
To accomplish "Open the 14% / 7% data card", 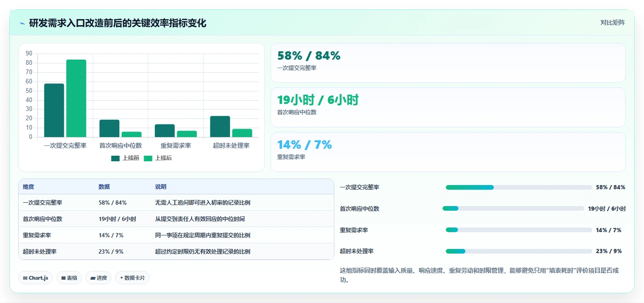I will point(448,152).
